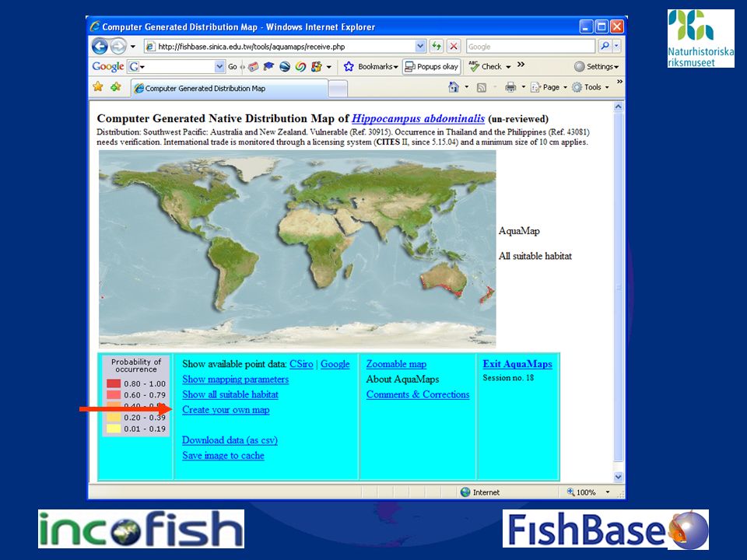This screenshot has width=747, height=560.
Task: Click the Check spelling button
Action: click(x=486, y=67)
